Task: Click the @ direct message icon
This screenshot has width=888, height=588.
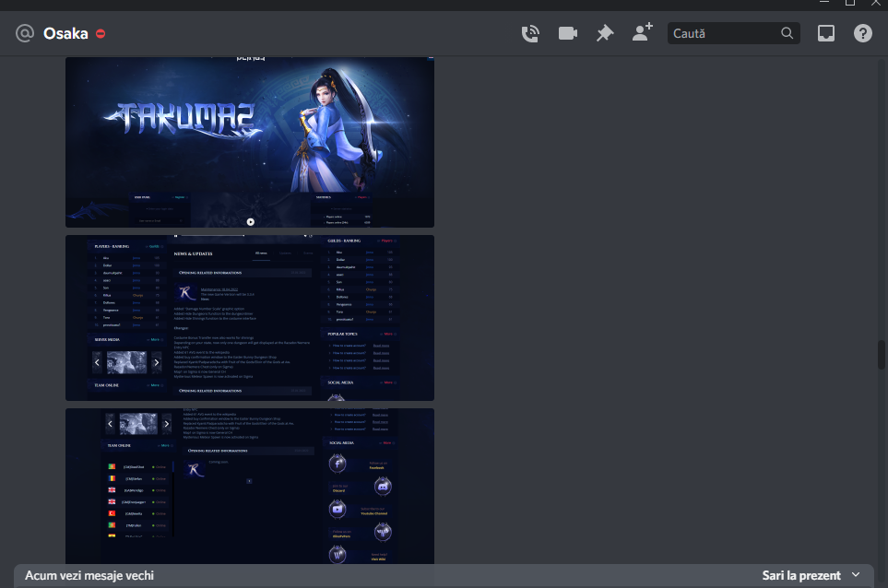Action: (x=25, y=33)
